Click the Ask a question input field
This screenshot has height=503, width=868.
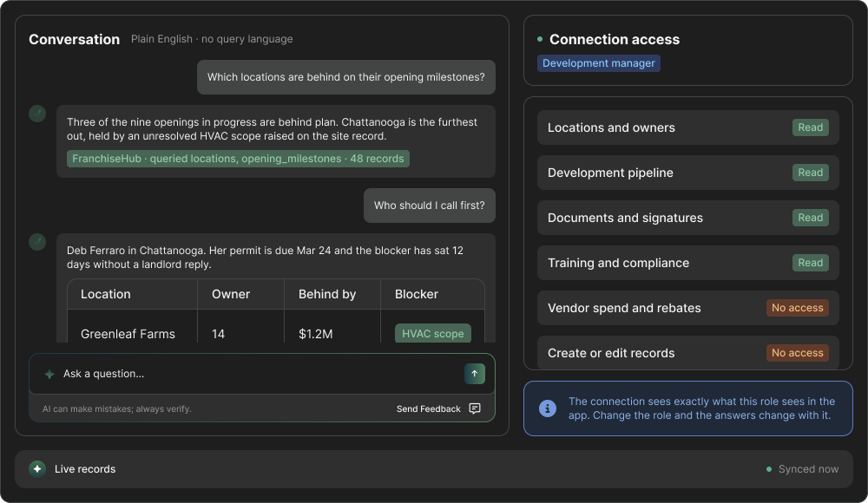pos(262,374)
